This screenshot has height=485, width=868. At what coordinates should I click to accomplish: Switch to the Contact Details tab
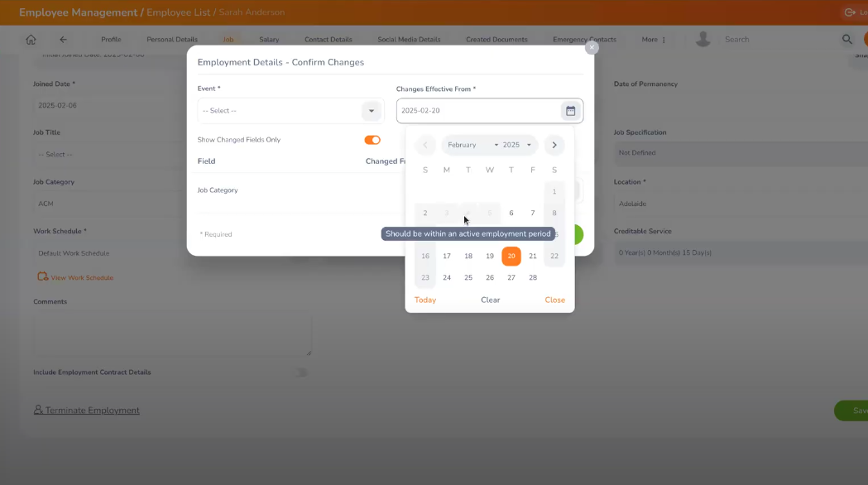click(x=328, y=40)
